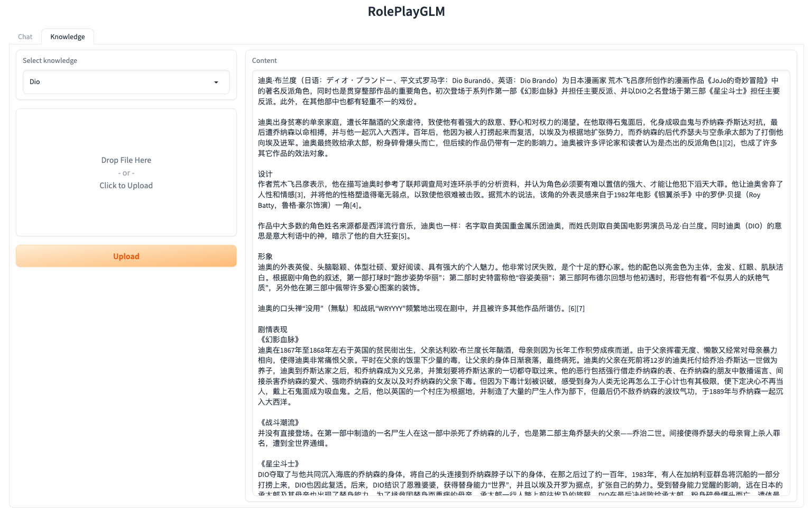This screenshot has width=812, height=514.
Task: Click the line starting 'DIO夺取了与他共同沉入'
Action: click(519, 474)
